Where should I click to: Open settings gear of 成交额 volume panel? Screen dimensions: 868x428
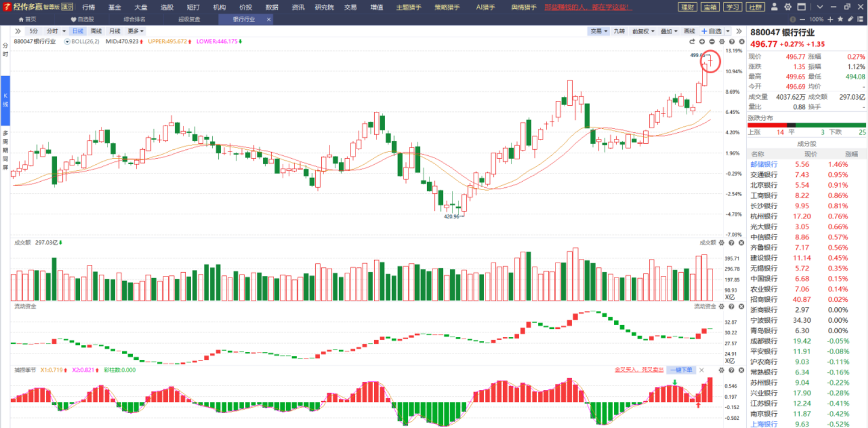[721, 242]
